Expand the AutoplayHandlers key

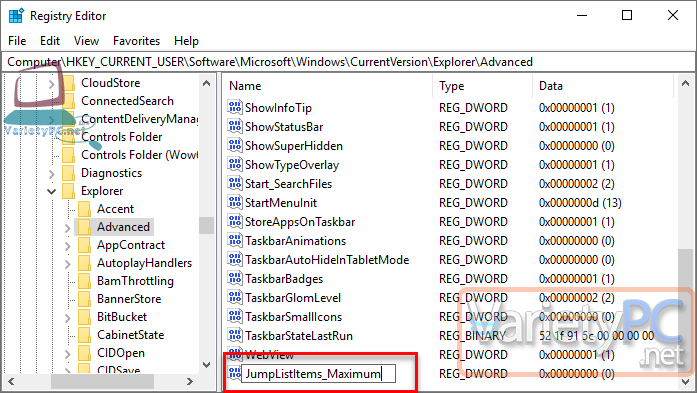pyautogui.click(x=67, y=264)
